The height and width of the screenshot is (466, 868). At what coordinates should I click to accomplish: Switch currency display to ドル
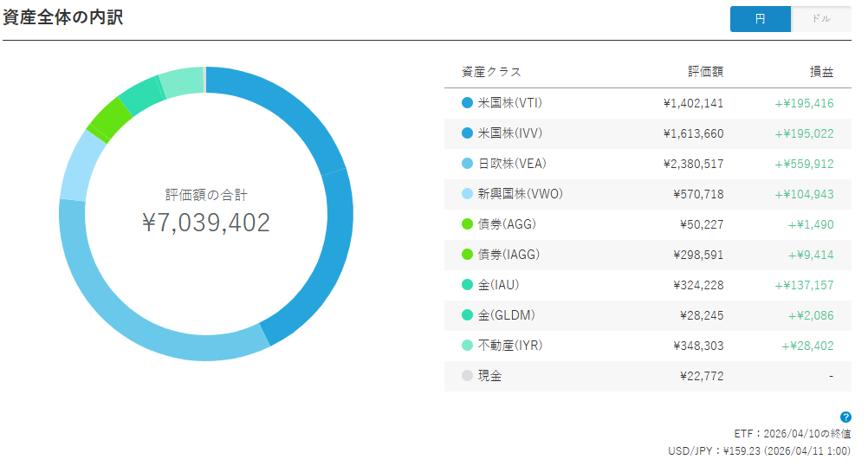pyautogui.click(x=821, y=19)
